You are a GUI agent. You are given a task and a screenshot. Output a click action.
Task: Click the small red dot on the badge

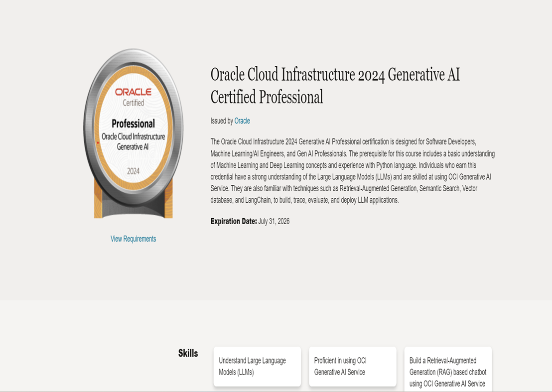98,143
